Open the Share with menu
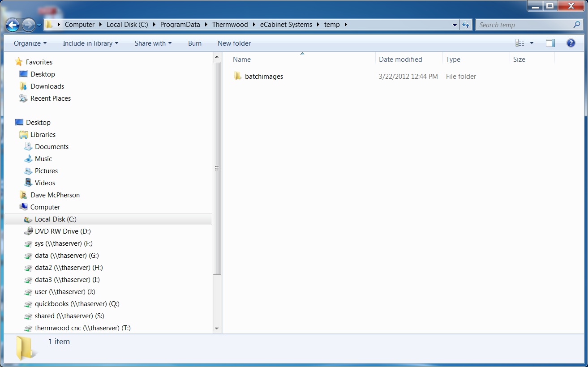The width and height of the screenshot is (588, 367). (153, 43)
